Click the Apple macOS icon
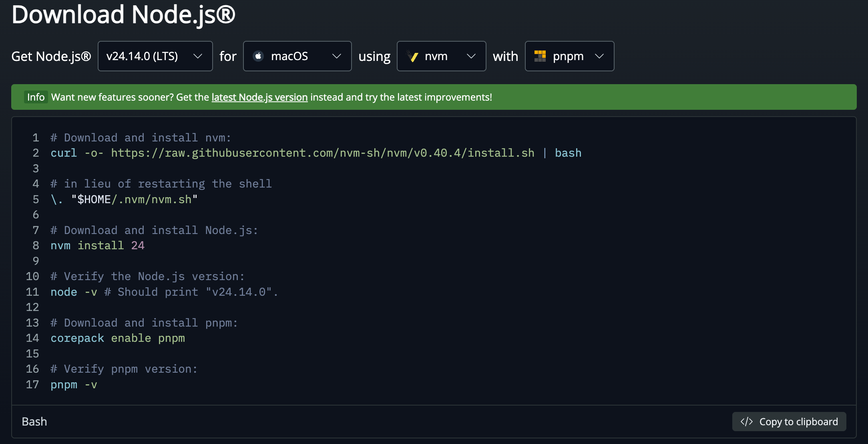Viewport: 868px width, 444px height. pyautogui.click(x=259, y=56)
